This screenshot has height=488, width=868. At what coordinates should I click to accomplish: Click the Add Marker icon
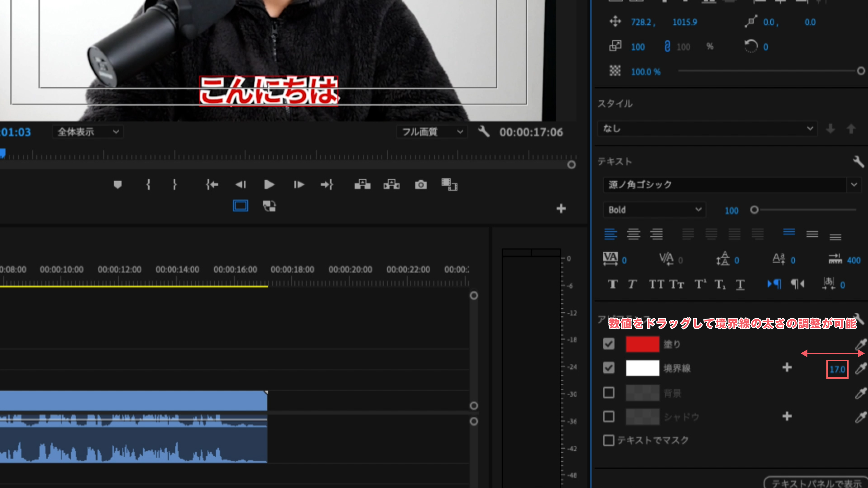pyautogui.click(x=118, y=185)
